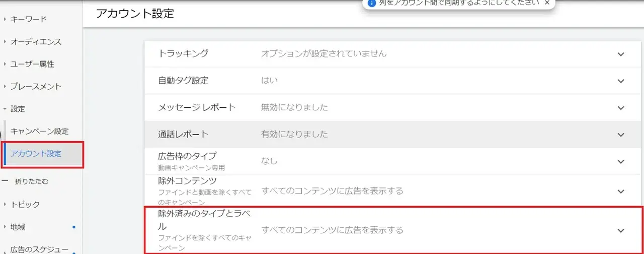This screenshot has height=254, width=644.
Task: Select アカウント設定 in the sidebar
Action: pyautogui.click(x=36, y=154)
